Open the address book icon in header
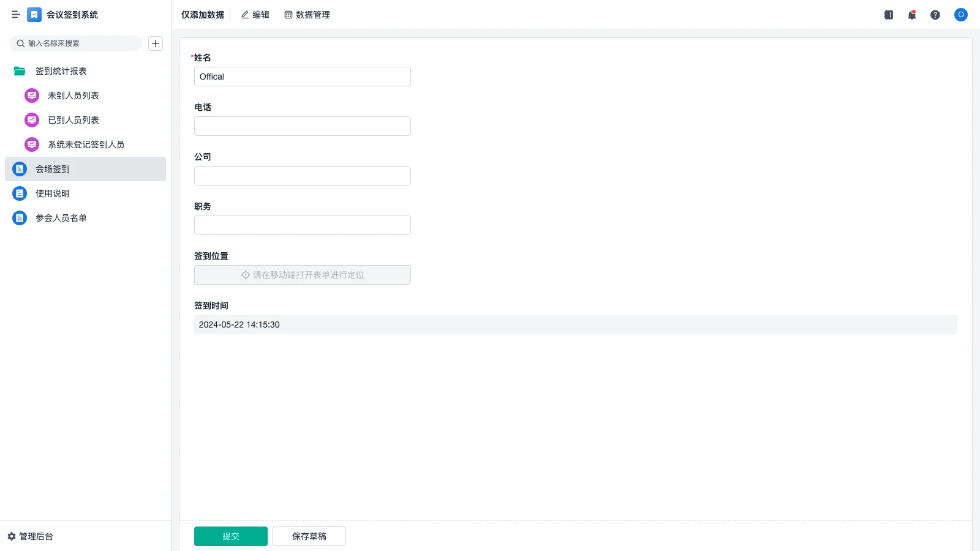 coord(889,15)
